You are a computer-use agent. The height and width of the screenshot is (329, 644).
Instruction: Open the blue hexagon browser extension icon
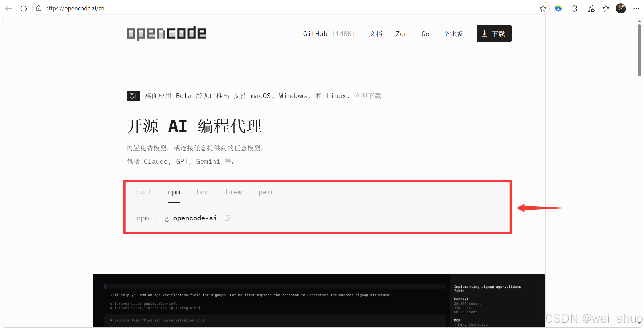coord(558,9)
